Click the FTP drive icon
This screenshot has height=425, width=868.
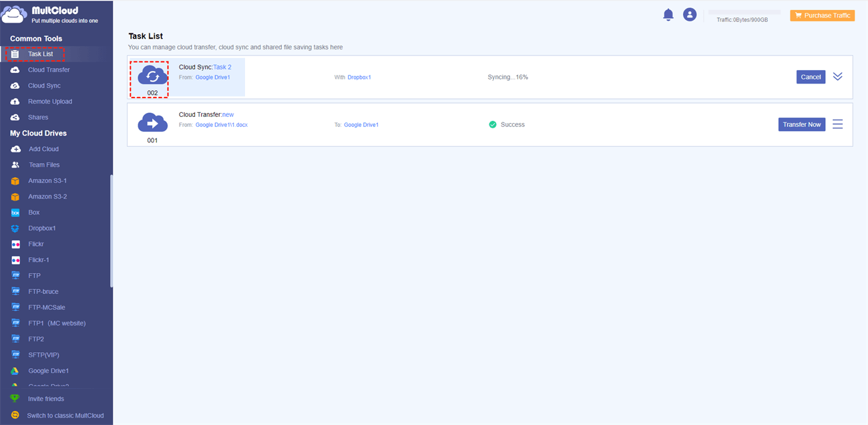tap(15, 276)
